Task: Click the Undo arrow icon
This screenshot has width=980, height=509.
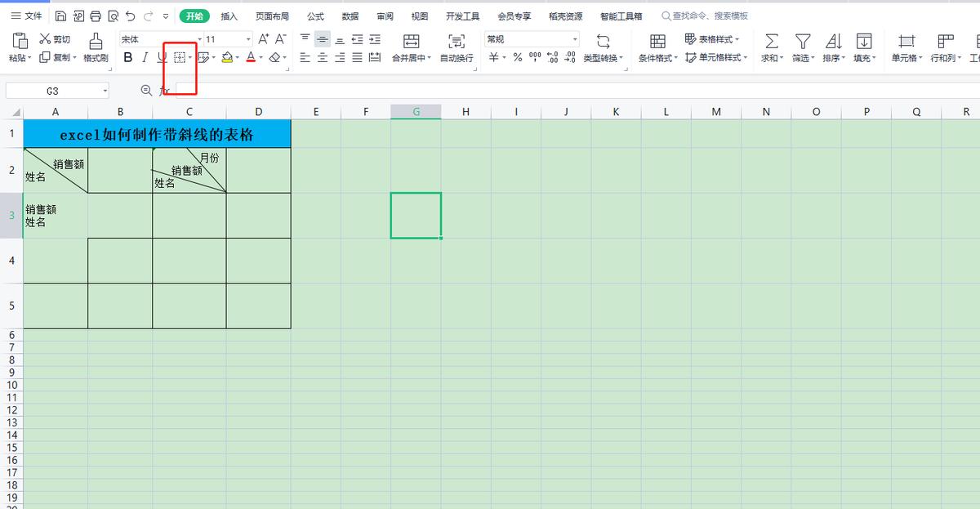Action: click(x=131, y=16)
